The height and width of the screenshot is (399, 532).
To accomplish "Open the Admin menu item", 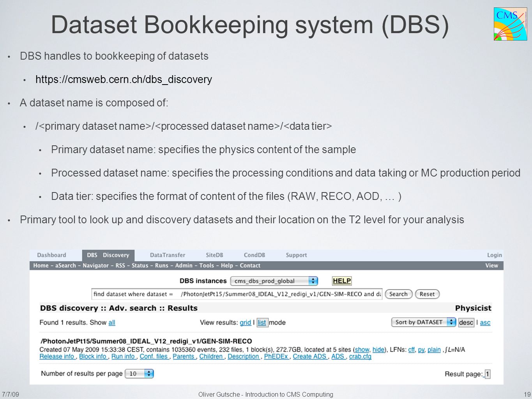I will [x=184, y=266].
